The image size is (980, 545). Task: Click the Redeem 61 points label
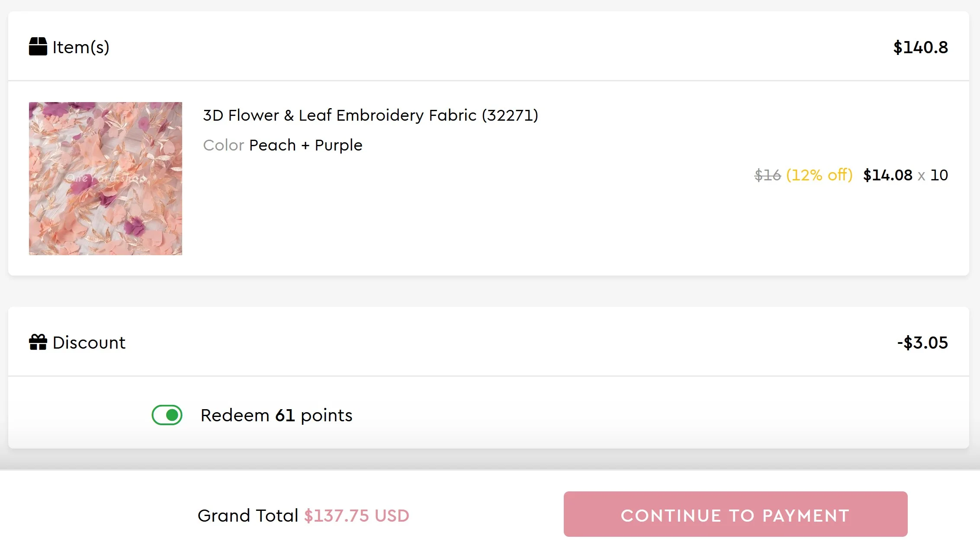(x=276, y=415)
